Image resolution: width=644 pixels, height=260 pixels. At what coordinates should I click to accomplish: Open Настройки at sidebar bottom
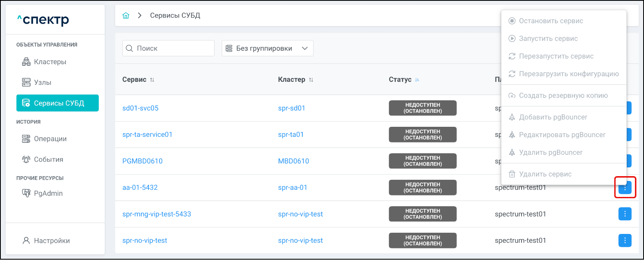point(51,241)
